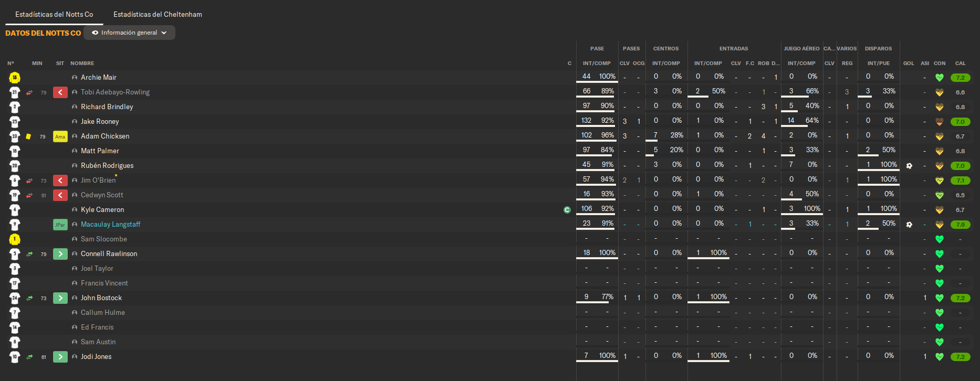Click the DISPAROS column group header
This screenshot has height=381, width=980.
pos(878,49)
